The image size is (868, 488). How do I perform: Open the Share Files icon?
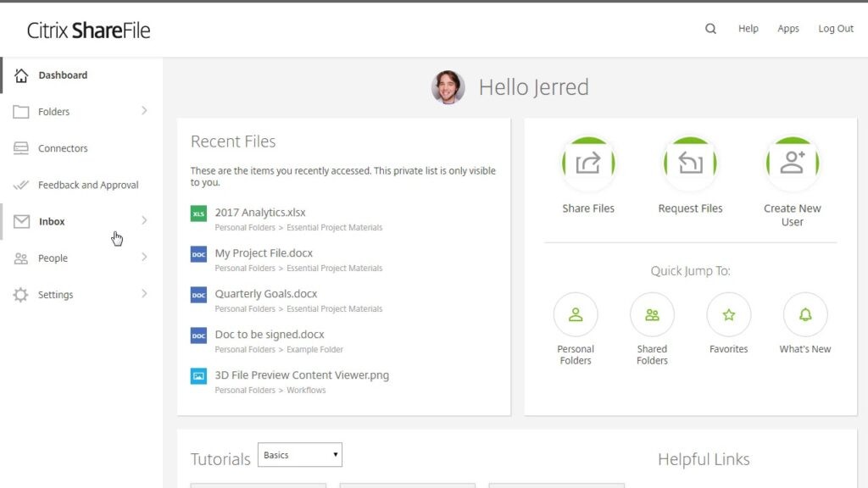point(588,163)
